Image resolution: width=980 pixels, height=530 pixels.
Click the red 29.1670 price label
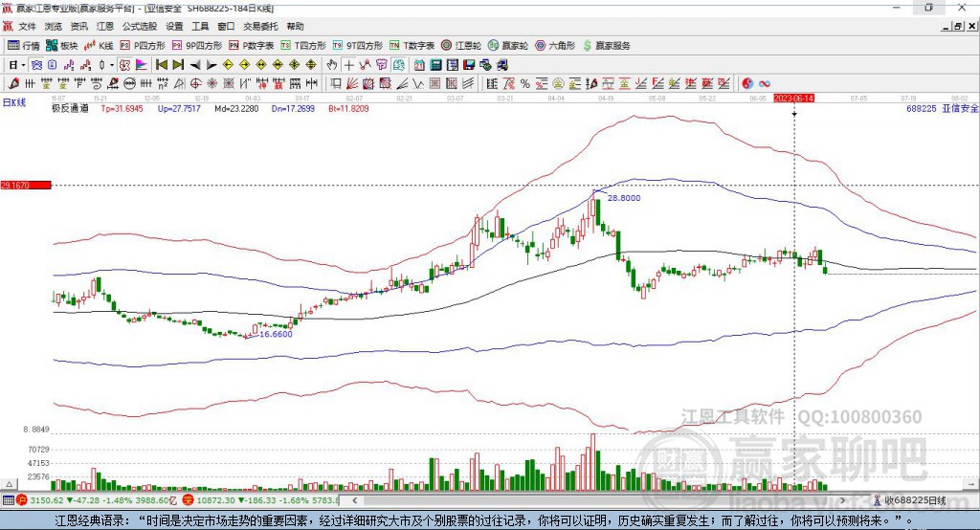coord(26,185)
